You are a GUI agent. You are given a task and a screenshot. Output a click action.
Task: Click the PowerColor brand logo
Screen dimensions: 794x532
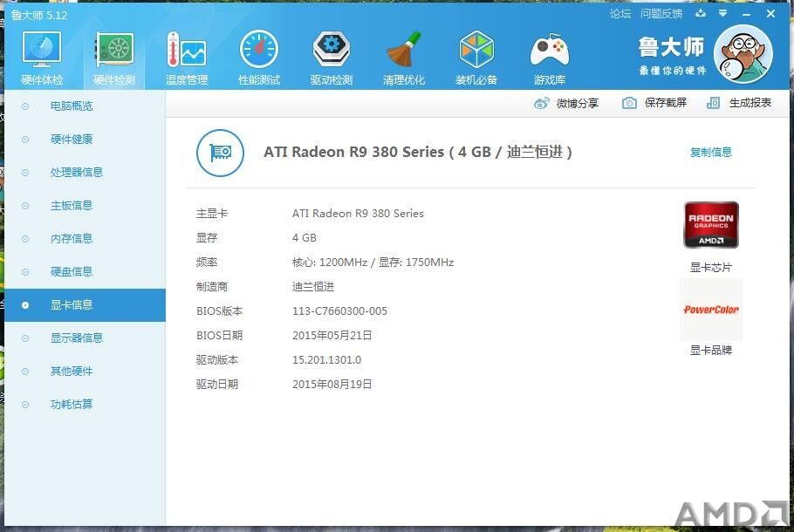pyautogui.click(x=711, y=310)
